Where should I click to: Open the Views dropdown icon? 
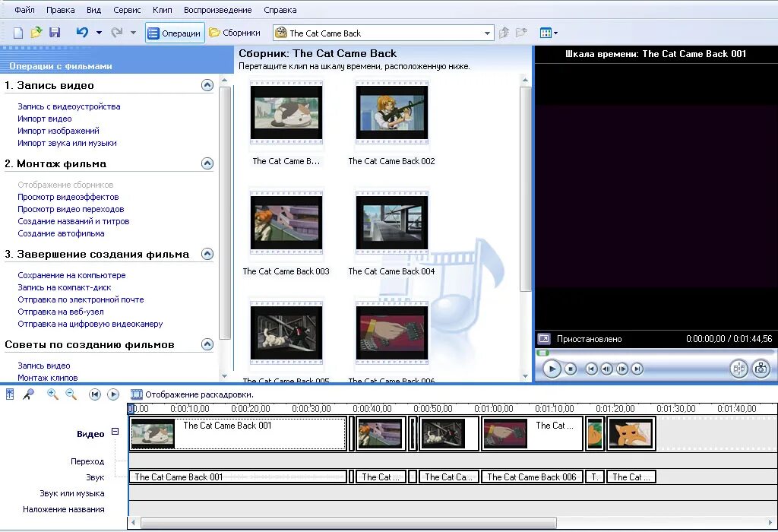pyautogui.click(x=549, y=33)
